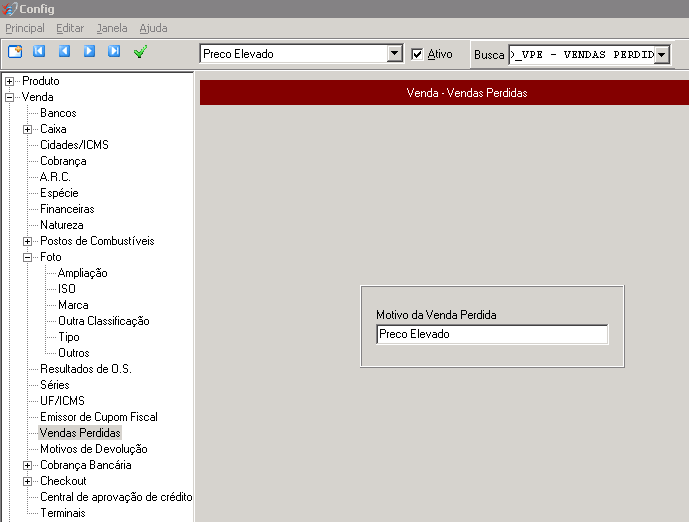
Task: Go to the first record
Action: point(39,51)
